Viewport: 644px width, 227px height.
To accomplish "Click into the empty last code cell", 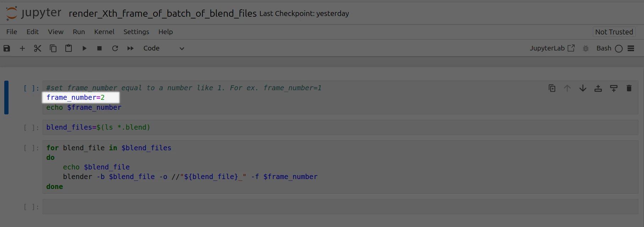I will pyautogui.click(x=340, y=207).
